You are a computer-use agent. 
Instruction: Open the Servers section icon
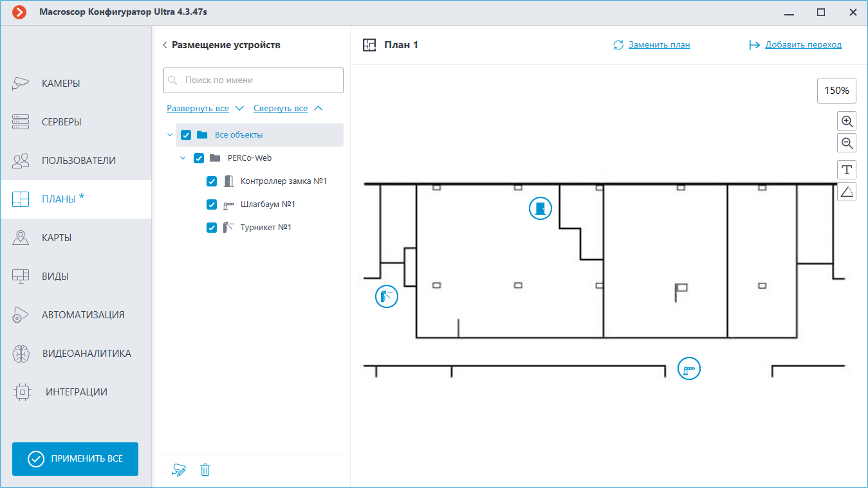[x=21, y=122]
